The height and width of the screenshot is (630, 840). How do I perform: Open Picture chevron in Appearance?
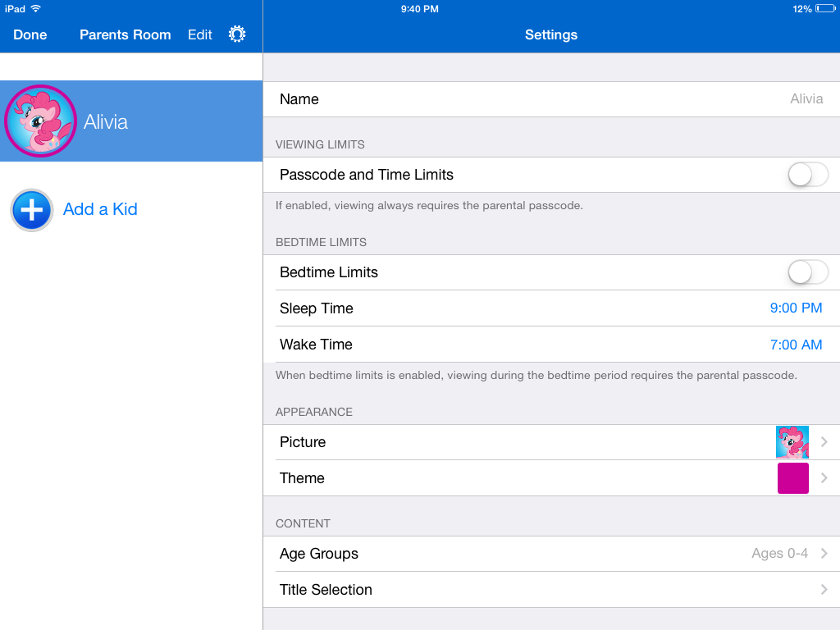[824, 442]
